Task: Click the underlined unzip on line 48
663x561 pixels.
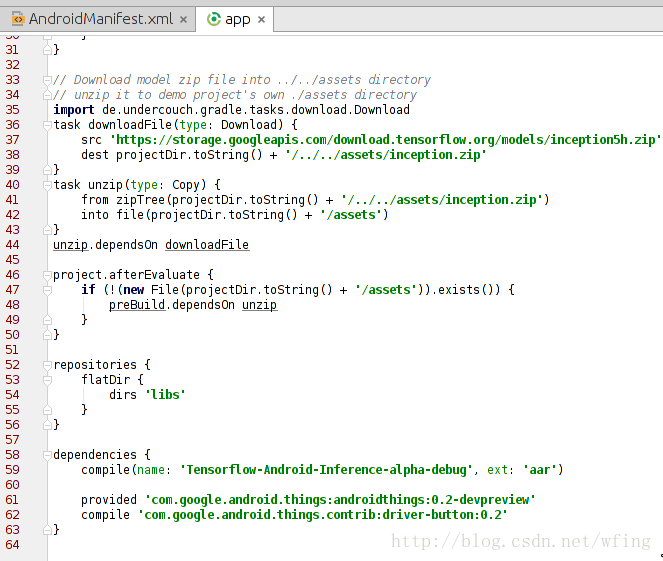Action: [260, 305]
